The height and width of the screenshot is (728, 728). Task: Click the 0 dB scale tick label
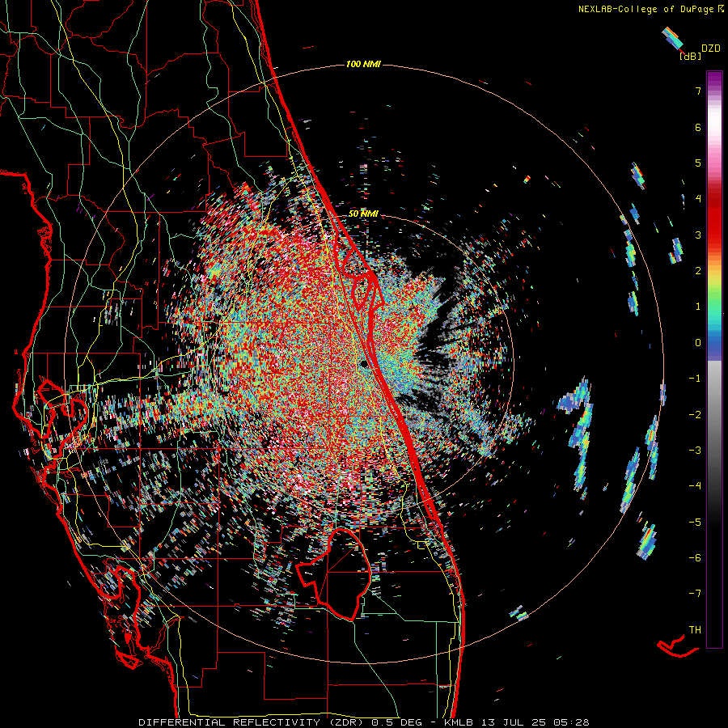click(698, 343)
